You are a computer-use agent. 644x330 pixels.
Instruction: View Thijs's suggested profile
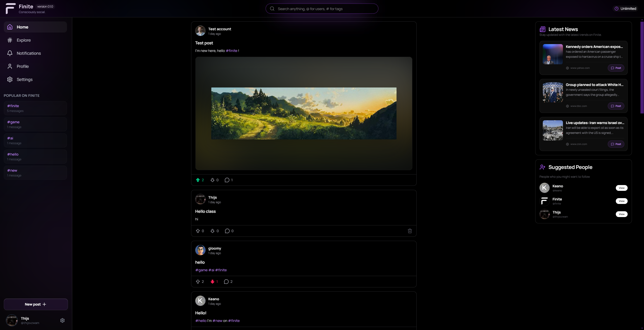[622, 214]
